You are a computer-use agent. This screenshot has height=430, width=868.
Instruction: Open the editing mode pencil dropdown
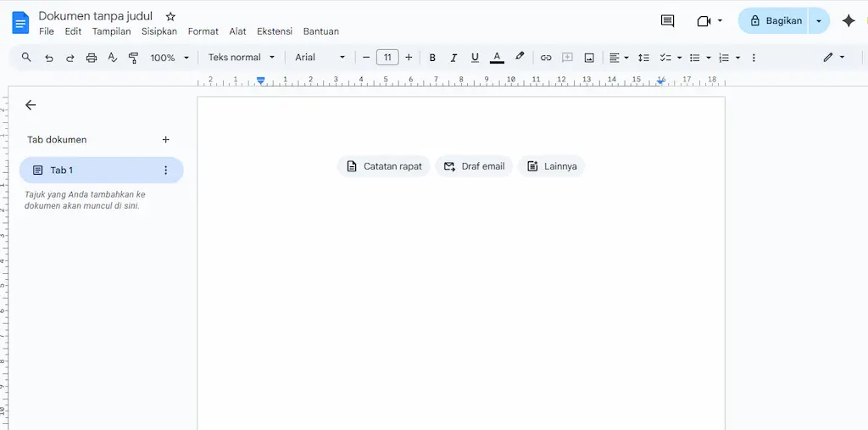834,57
